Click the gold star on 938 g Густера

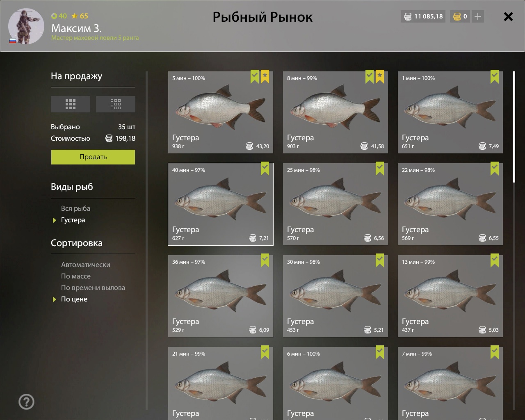(x=265, y=76)
